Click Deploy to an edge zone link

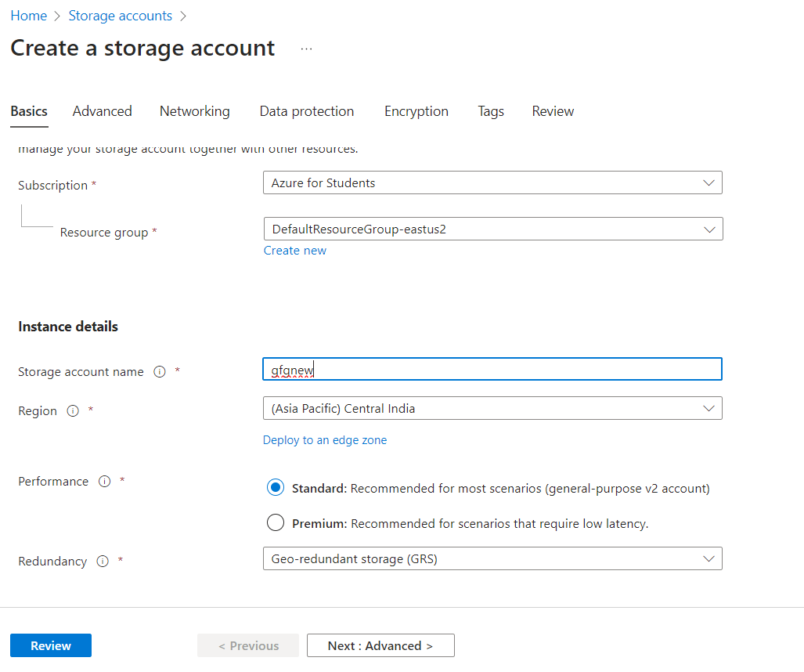tap(325, 440)
